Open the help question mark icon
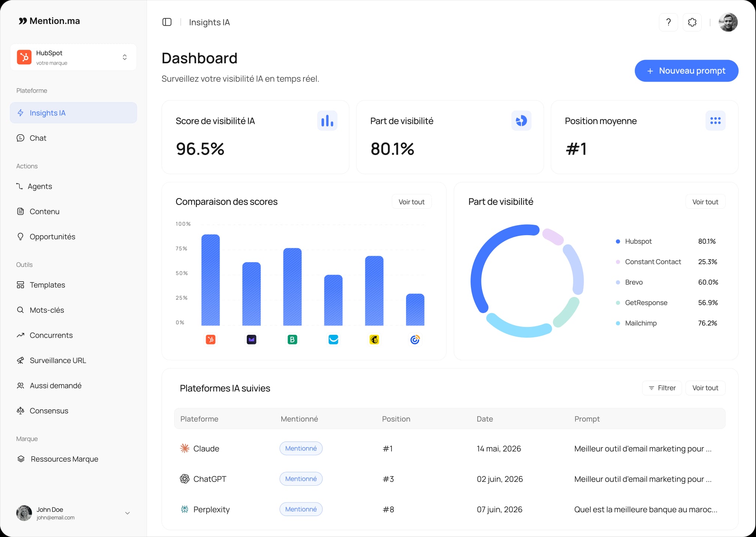This screenshot has height=537, width=756. [668, 22]
